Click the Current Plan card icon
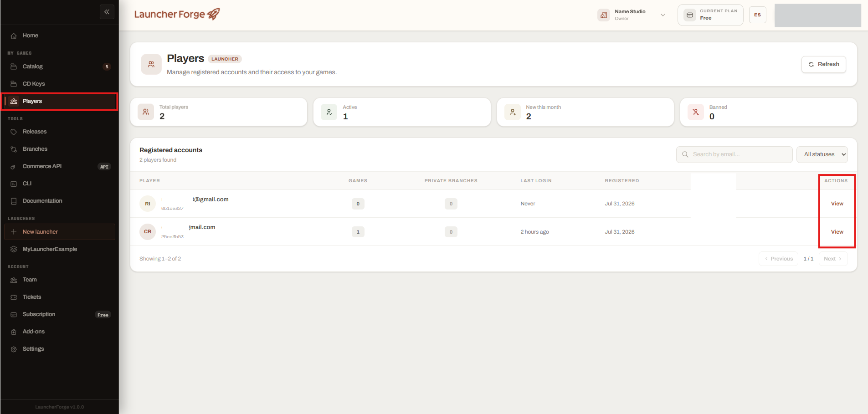868x414 pixels. coord(690,15)
